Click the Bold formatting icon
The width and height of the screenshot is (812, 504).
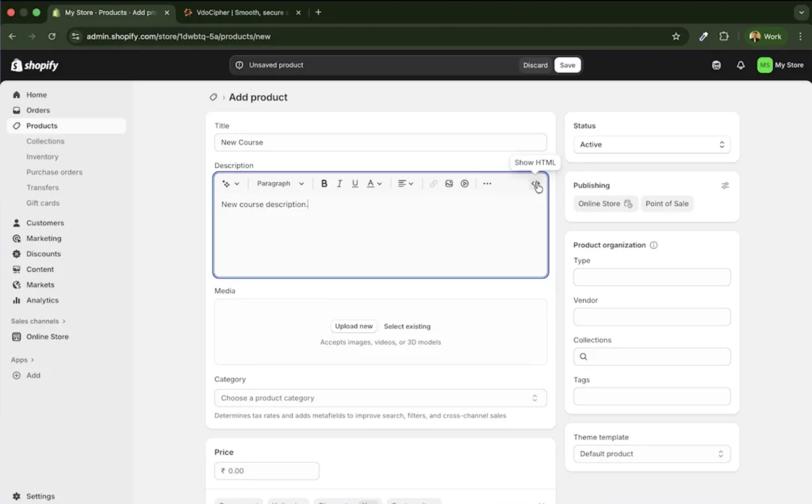[324, 184]
